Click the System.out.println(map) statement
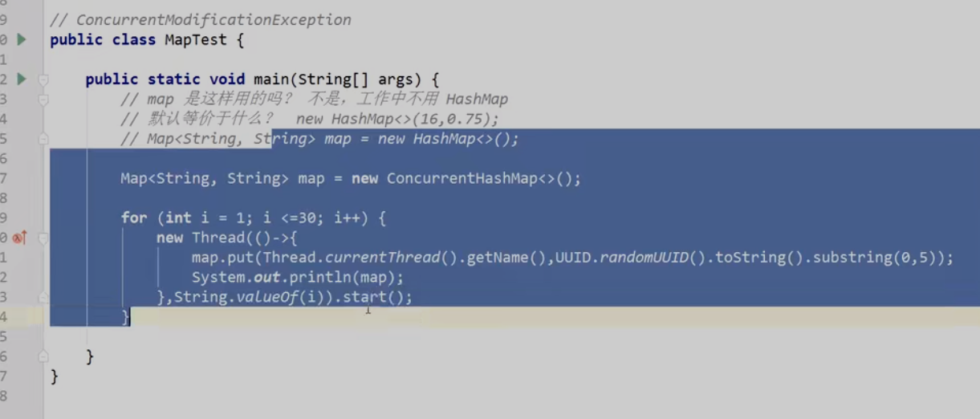Viewport: 980px width, 419px height. (x=298, y=278)
